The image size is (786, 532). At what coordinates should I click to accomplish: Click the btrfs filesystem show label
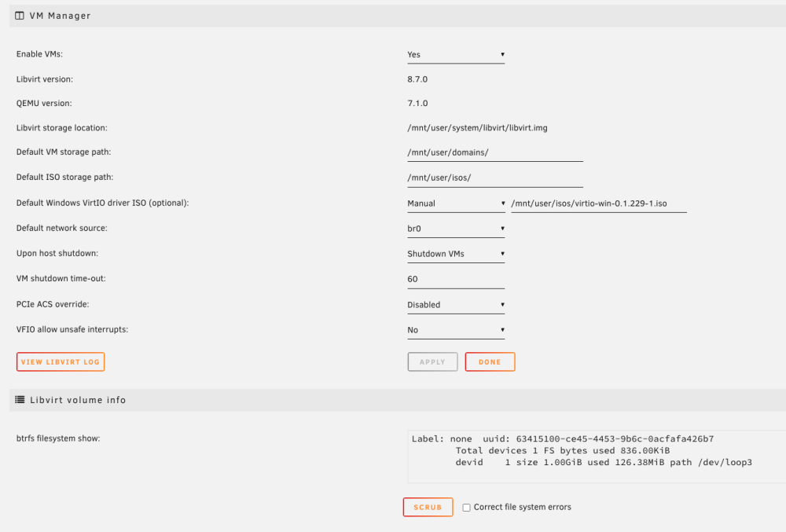point(58,438)
